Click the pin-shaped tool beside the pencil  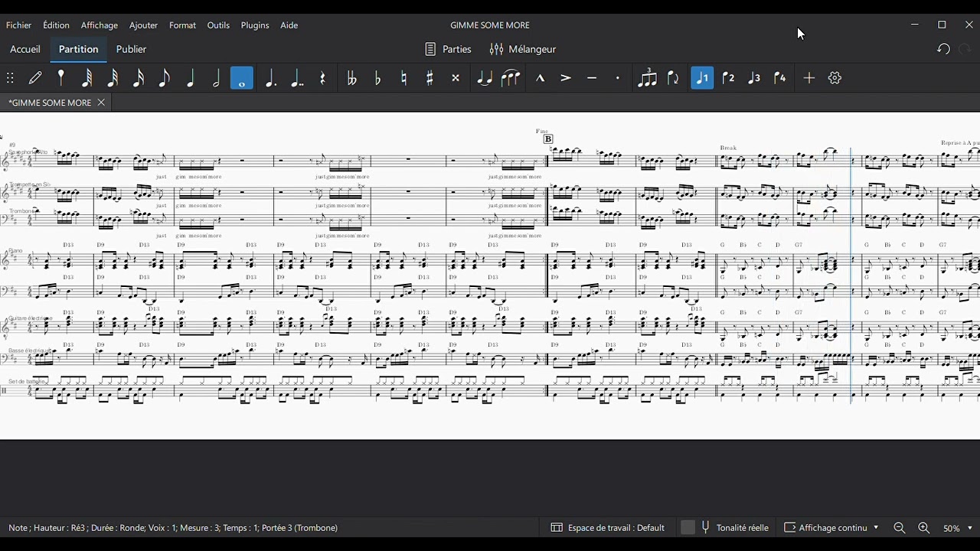(61, 78)
